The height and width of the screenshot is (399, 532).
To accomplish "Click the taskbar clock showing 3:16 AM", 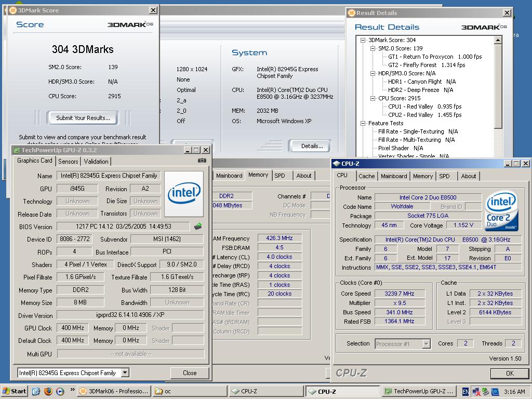I will 514,392.
